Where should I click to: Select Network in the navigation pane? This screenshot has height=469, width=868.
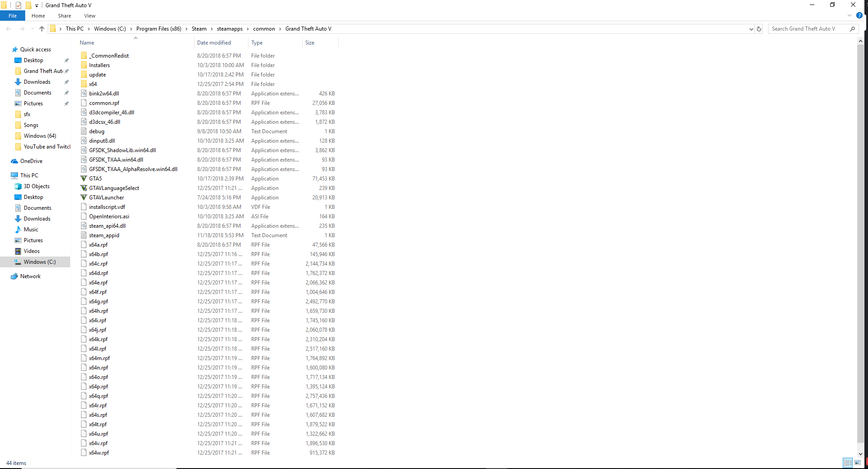pyautogui.click(x=30, y=276)
